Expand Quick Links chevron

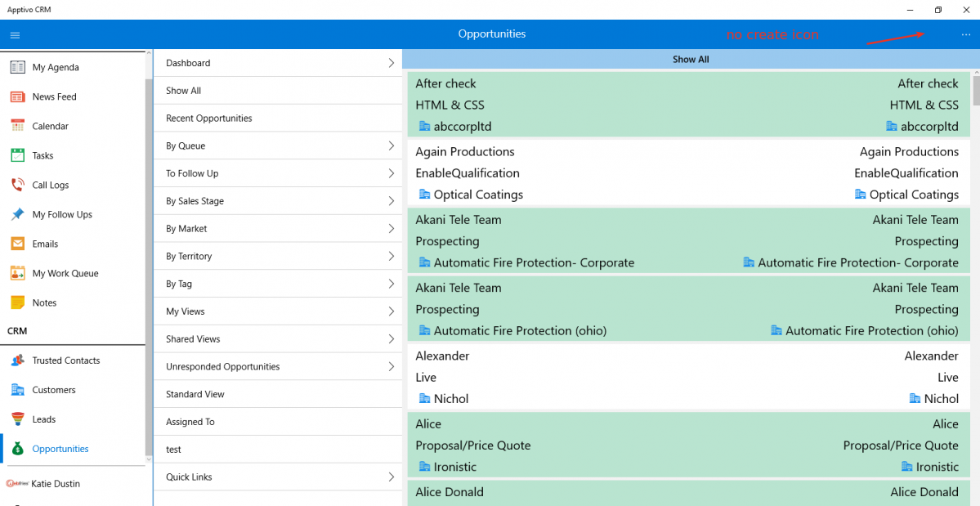[x=392, y=477]
